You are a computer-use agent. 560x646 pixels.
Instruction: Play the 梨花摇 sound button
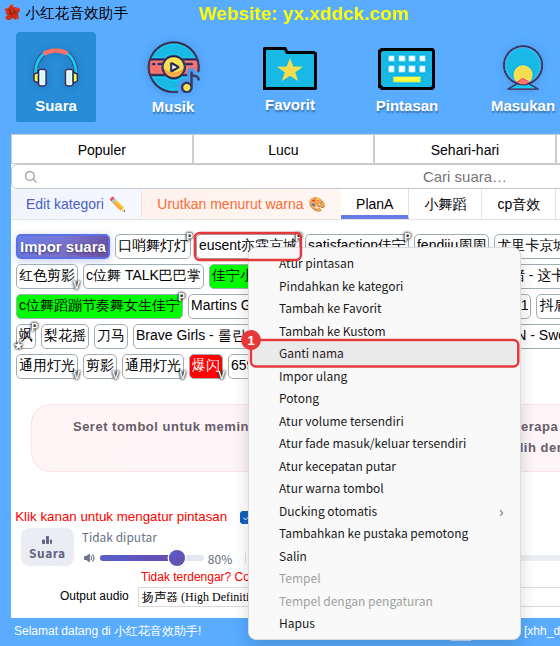click(x=65, y=336)
